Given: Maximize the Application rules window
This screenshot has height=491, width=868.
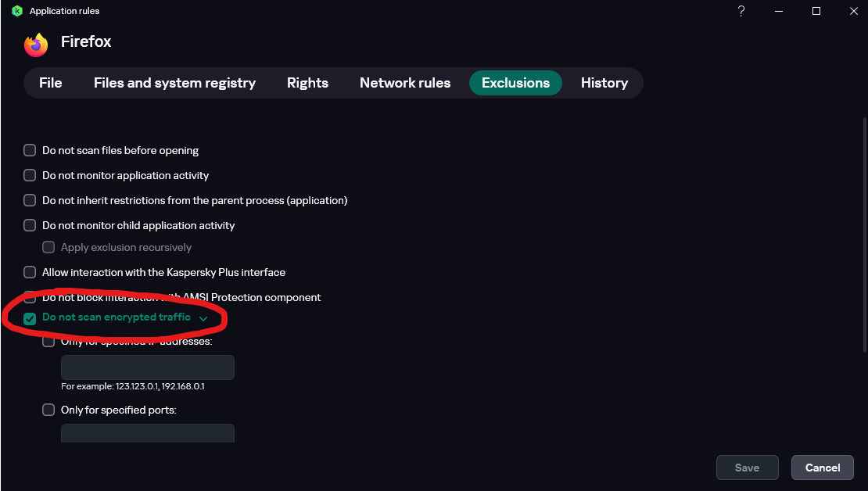Looking at the screenshot, I should point(816,11).
